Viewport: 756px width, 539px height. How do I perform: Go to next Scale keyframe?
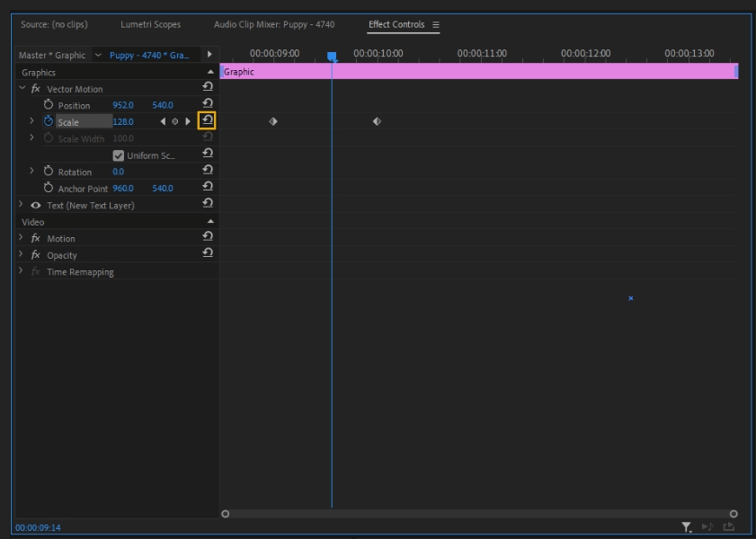pyautogui.click(x=188, y=121)
